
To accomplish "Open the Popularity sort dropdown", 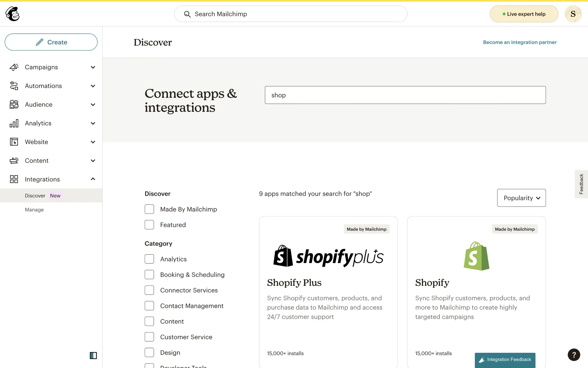I will [521, 198].
